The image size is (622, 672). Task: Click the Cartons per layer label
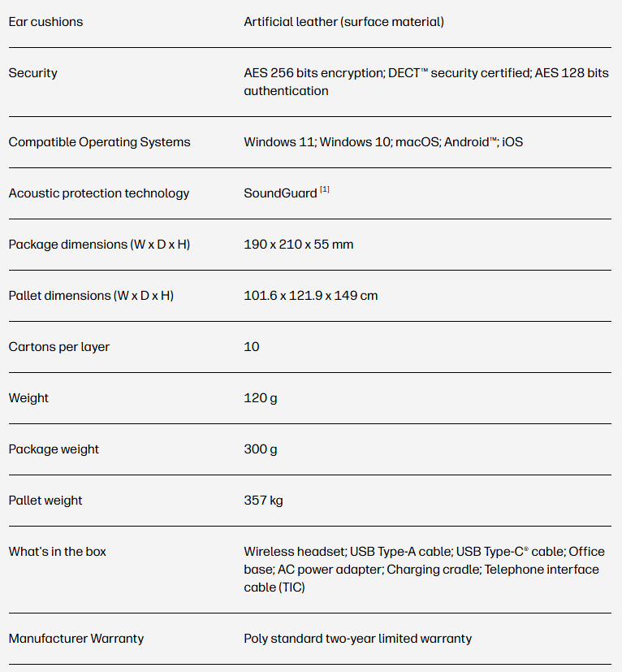[x=58, y=347]
